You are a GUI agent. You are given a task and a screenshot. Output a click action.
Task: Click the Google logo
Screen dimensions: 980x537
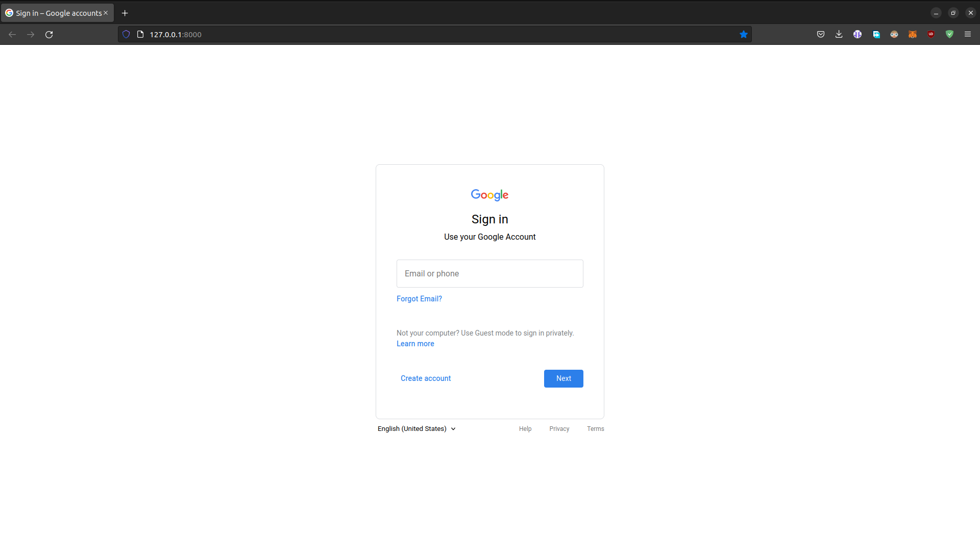pyautogui.click(x=490, y=195)
